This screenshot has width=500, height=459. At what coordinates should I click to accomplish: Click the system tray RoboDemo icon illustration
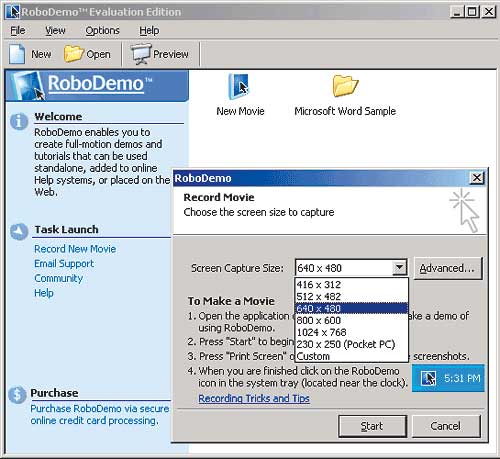click(428, 378)
